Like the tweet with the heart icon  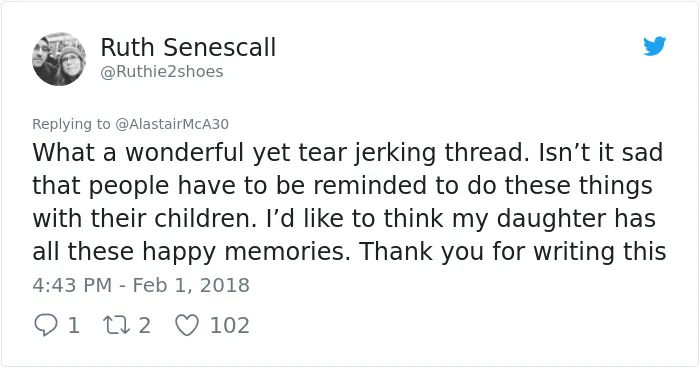coord(187,326)
